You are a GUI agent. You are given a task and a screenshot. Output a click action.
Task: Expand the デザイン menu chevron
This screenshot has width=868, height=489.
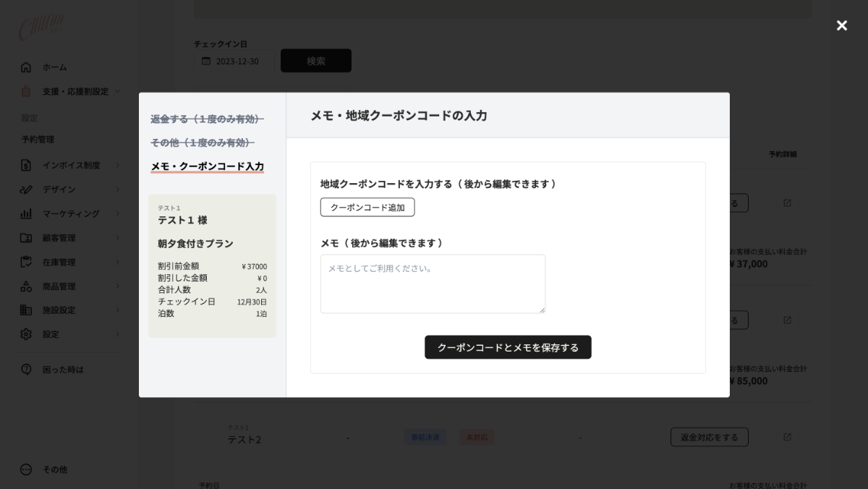118,190
